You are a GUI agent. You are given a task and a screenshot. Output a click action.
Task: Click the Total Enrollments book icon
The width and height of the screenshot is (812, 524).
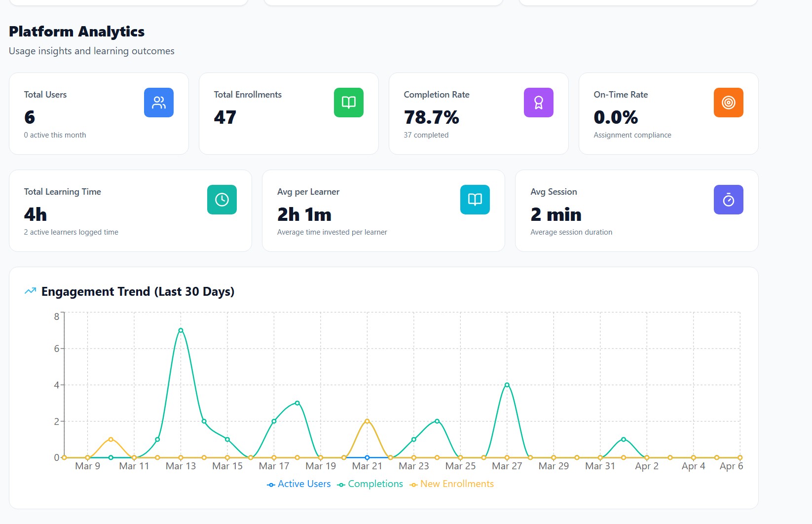[348, 102]
